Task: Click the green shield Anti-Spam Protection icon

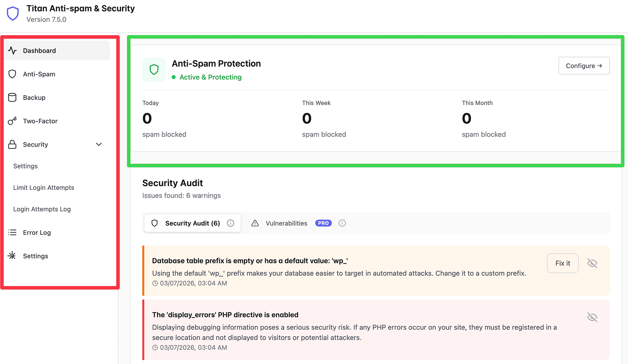Action: (154, 69)
